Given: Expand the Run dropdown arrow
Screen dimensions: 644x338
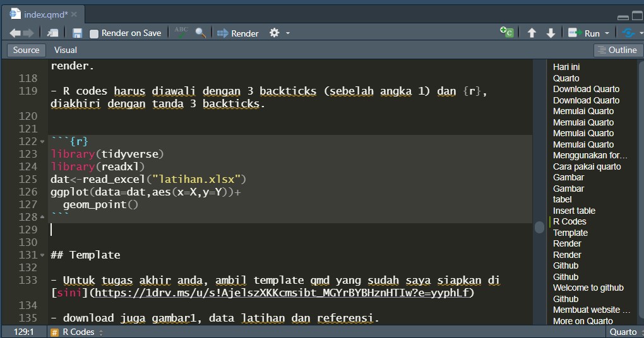Looking at the screenshot, I should [607, 33].
